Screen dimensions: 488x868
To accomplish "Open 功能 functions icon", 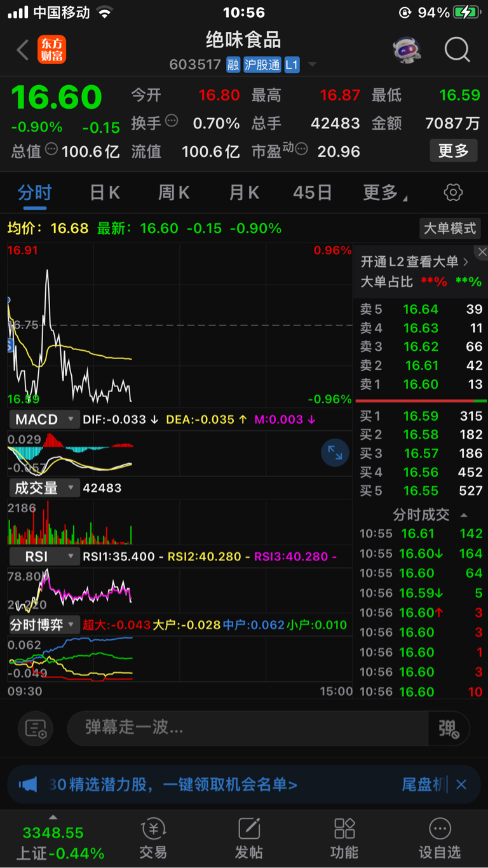I will [x=344, y=839].
